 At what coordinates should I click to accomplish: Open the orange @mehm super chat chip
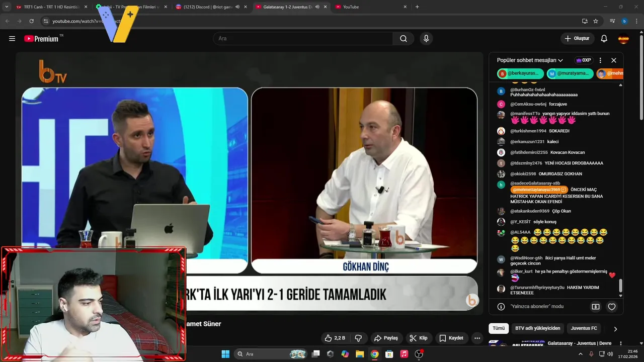point(610,73)
